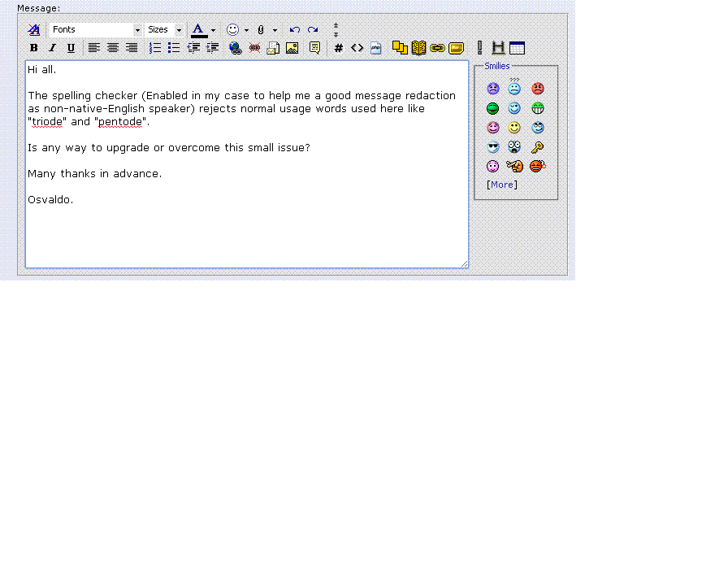Insert a table with the table icon
Image resolution: width=728 pixels, height=587 pixels.
518,48
